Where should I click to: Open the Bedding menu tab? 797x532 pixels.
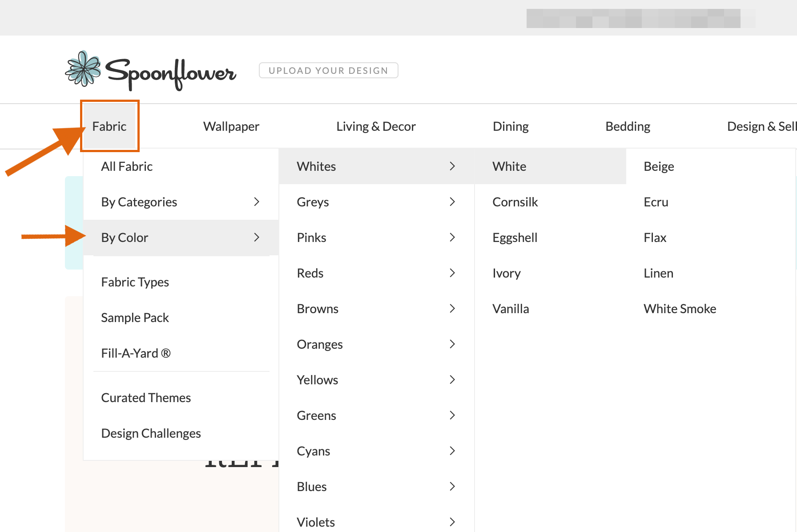tap(628, 126)
